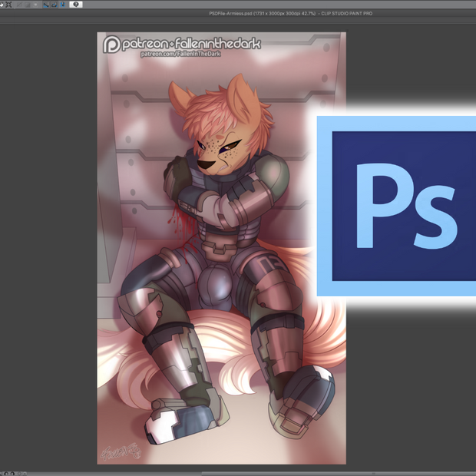This screenshot has height=476, width=476.
Task: Toggle Snap to Special Ruler in the command bar
Action: tap(54, 5)
